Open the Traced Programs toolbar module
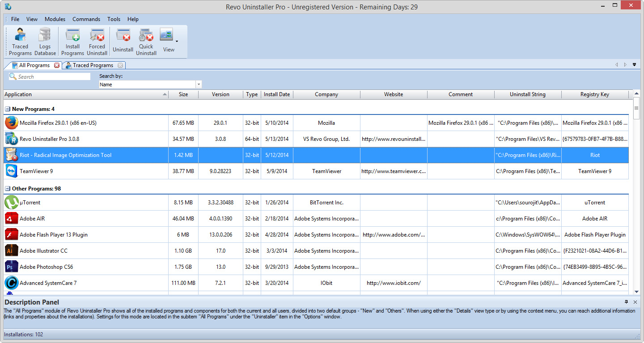 click(20, 42)
